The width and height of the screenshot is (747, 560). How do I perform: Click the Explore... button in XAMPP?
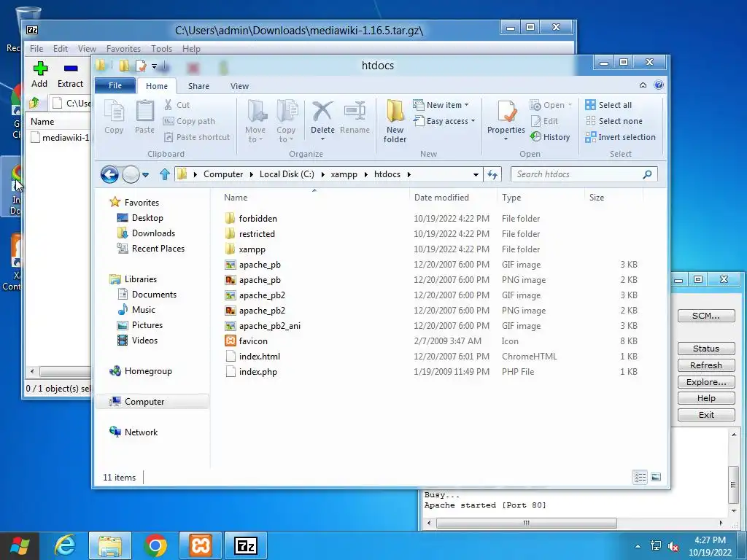click(706, 382)
